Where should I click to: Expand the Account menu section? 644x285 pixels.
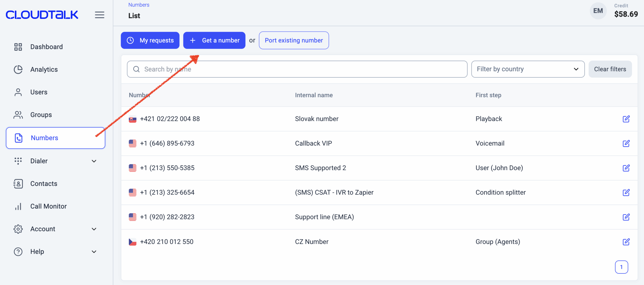[x=94, y=229]
